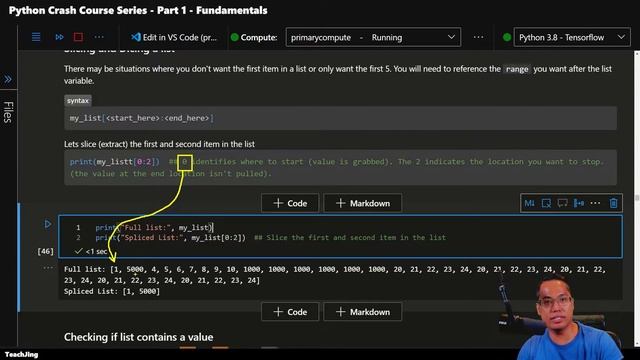
Task: Click the split cell toolbar icon
Action: click(579, 203)
